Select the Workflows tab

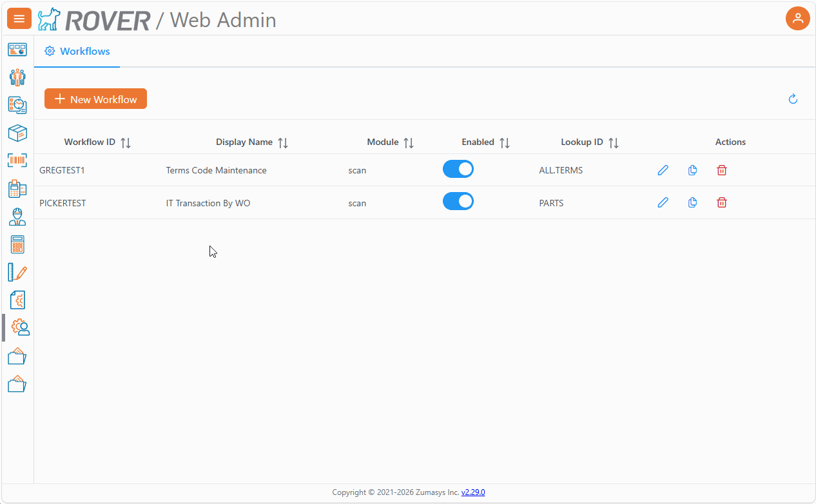(x=77, y=51)
